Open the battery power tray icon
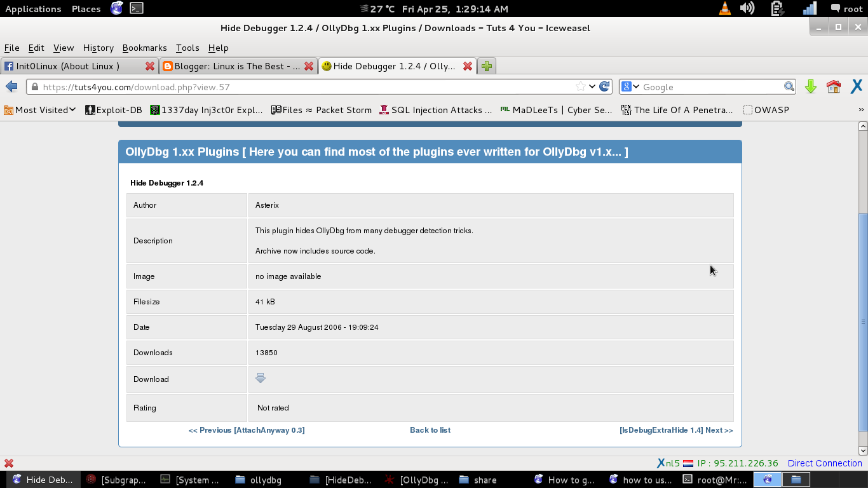The height and width of the screenshot is (488, 868). [778, 9]
